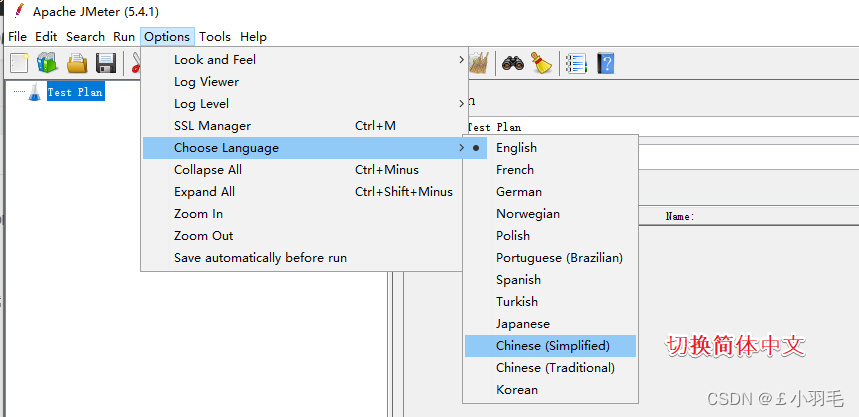Open the File menu
Viewport: 859px width, 417px height.
tap(18, 37)
